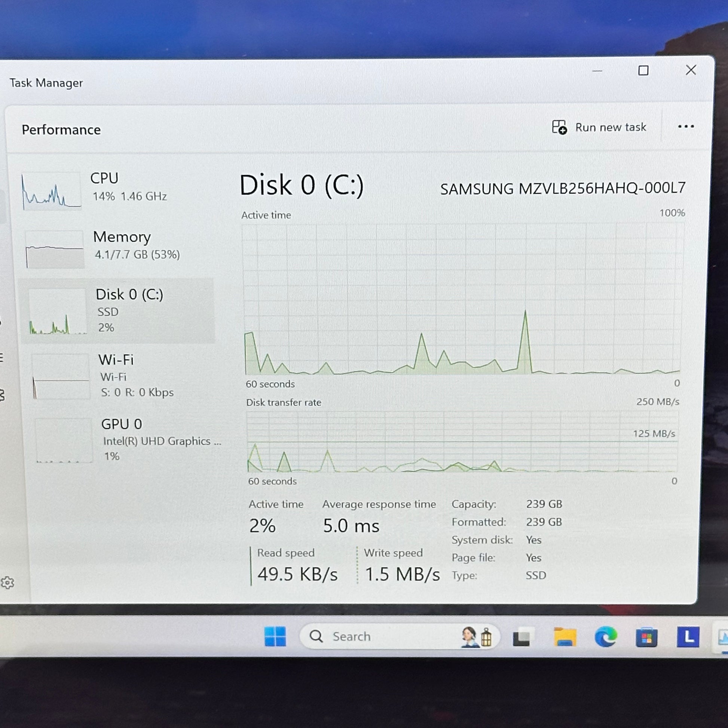Open File Explorer from the taskbar

[565, 637]
